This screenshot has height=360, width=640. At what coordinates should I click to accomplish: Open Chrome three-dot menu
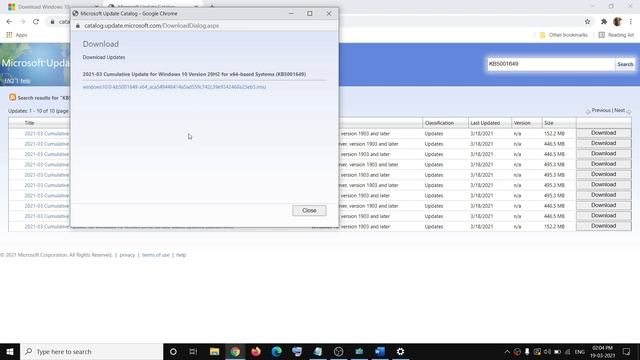pyautogui.click(x=631, y=22)
